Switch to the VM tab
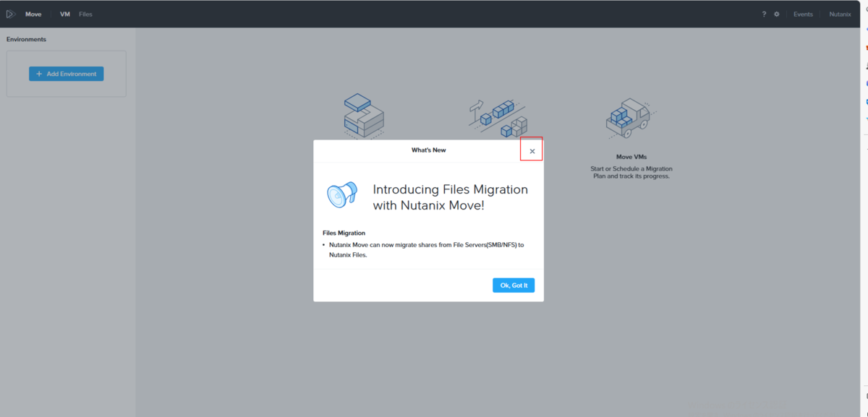Image resolution: width=868 pixels, height=417 pixels. click(65, 14)
